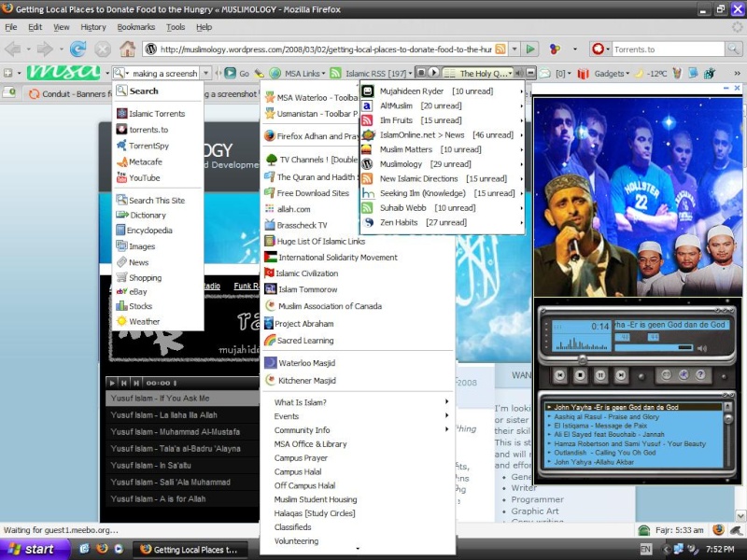Image resolution: width=747 pixels, height=560 pixels.
Task: Skip to previous track in media player
Action: click(x=560, y=375)
